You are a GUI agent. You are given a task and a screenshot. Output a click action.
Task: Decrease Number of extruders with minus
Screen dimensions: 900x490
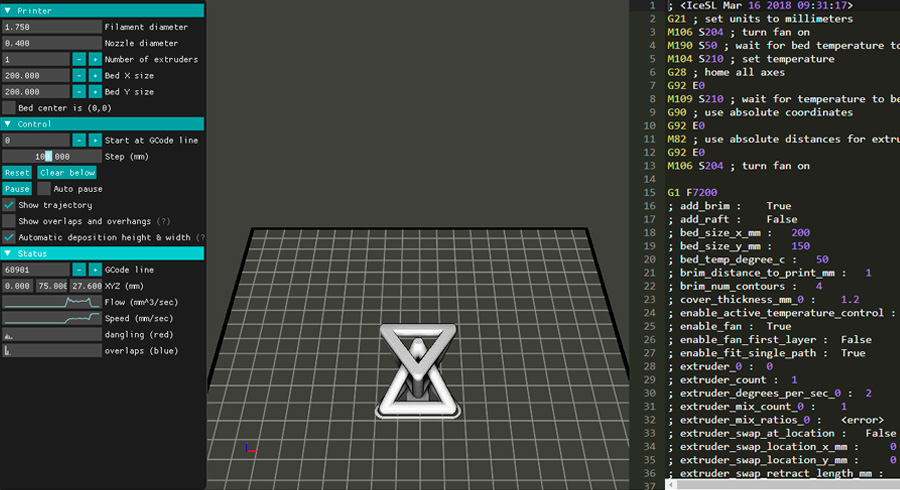pos(79,59)
